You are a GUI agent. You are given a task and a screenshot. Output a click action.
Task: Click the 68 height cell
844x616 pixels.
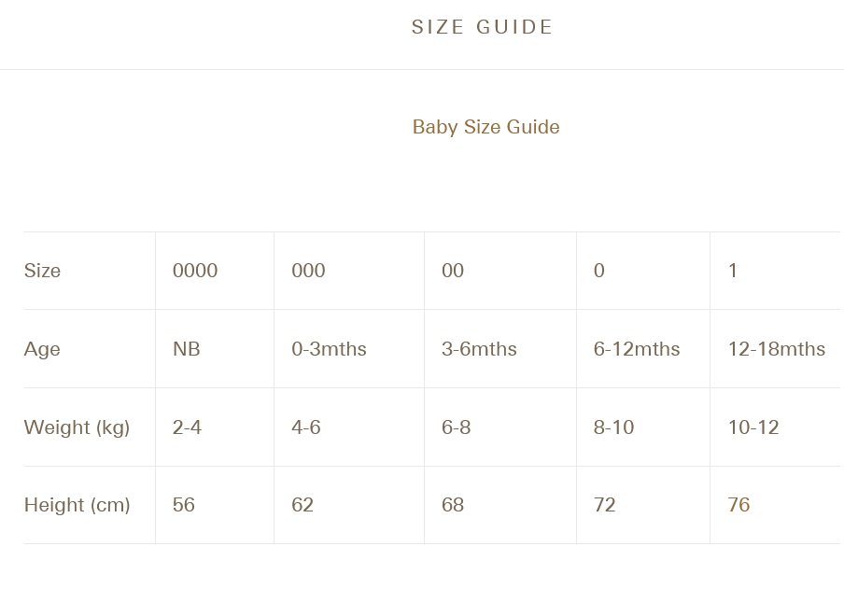click(x=453, y=505)
